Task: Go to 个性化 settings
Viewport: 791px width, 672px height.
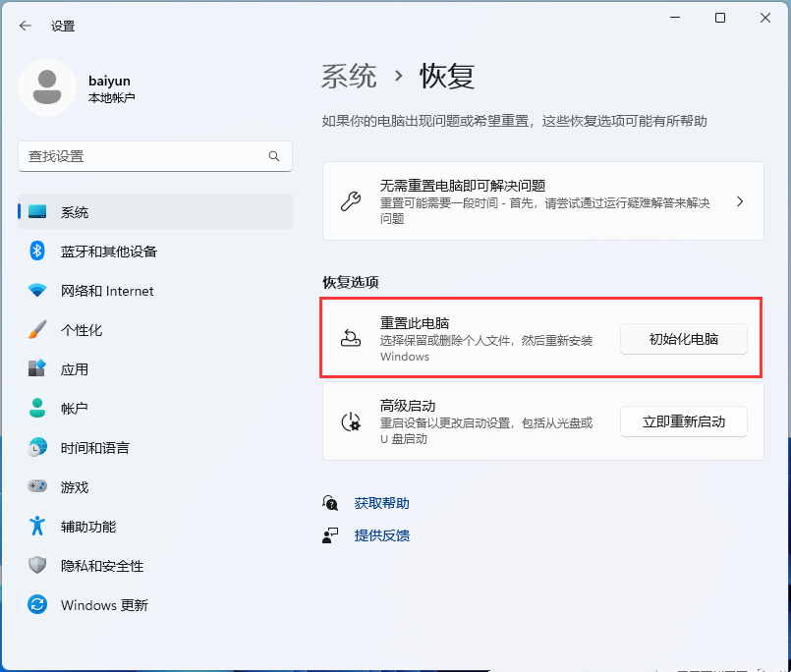Action: click(155, 329)
